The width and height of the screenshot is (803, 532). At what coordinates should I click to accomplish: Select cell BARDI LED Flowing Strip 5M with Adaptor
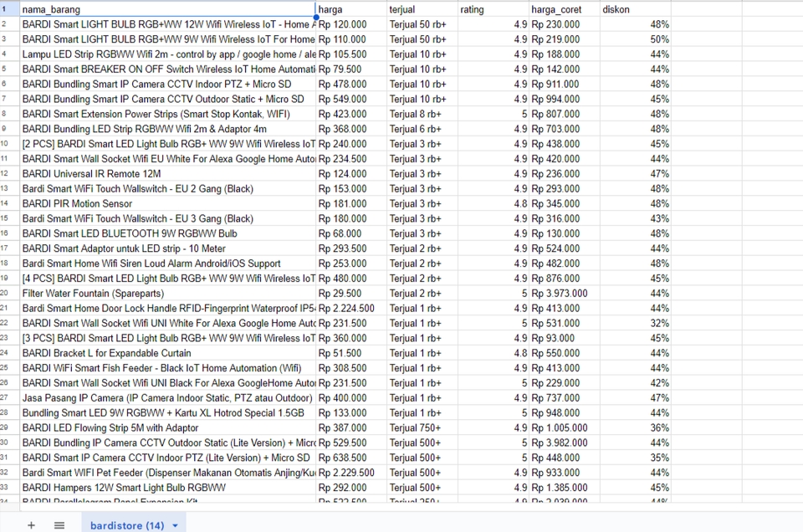168,428
